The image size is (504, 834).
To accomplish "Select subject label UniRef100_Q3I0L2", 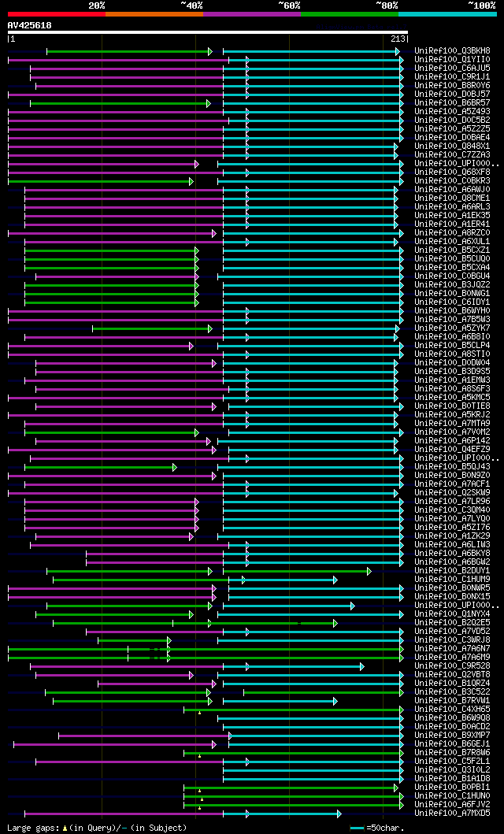I will click(x=453, y=770).
